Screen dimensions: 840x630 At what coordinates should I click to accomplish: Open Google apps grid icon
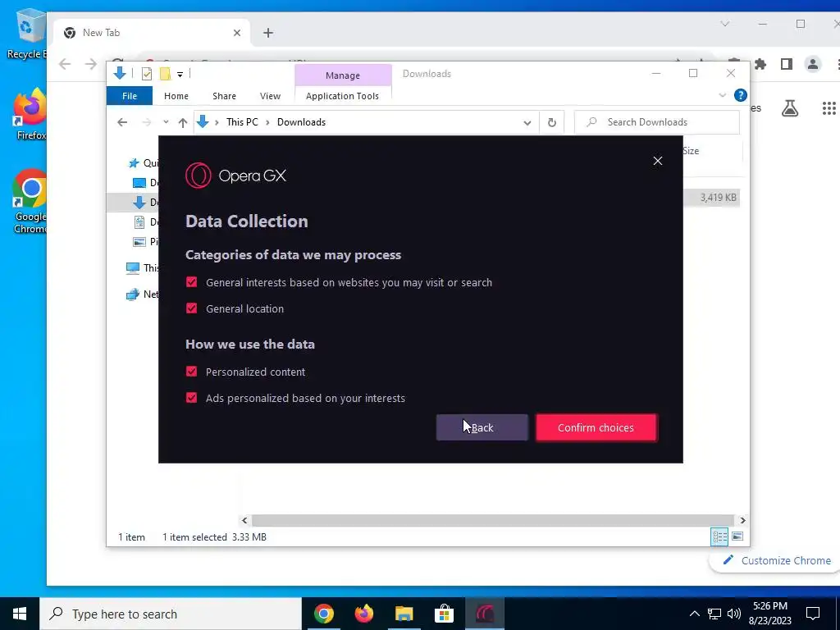point(829,108)
